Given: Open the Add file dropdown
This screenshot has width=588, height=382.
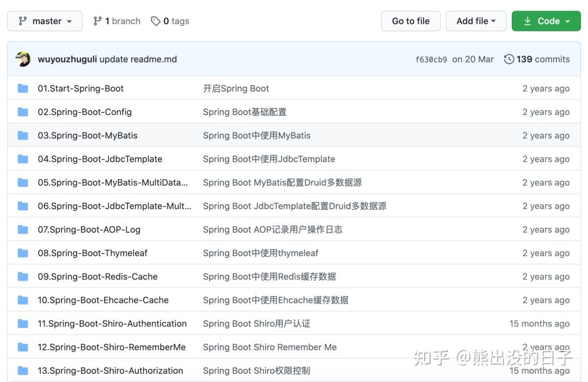Looking at the screenshot, I should pyautogui.click(x=476, y=21).
